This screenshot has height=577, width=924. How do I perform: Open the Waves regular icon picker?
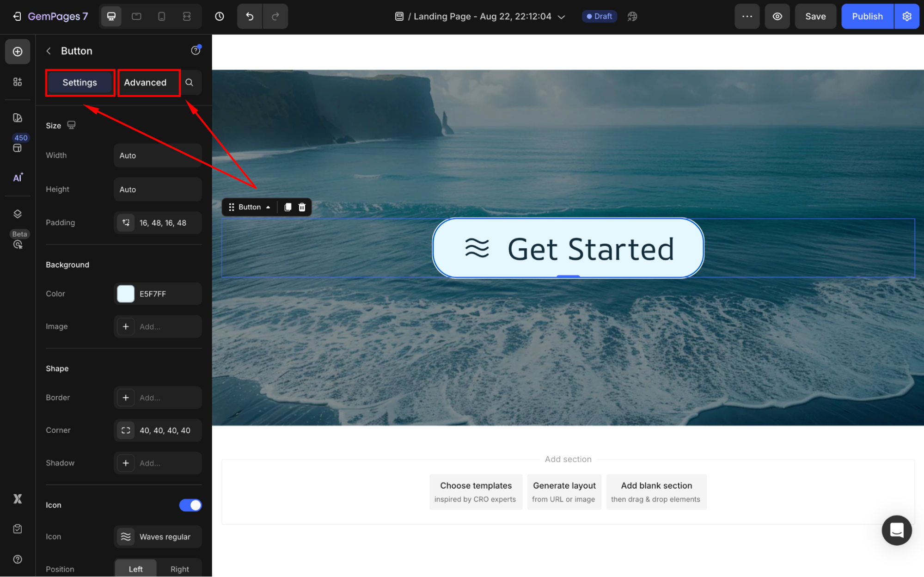pos(158,537)
